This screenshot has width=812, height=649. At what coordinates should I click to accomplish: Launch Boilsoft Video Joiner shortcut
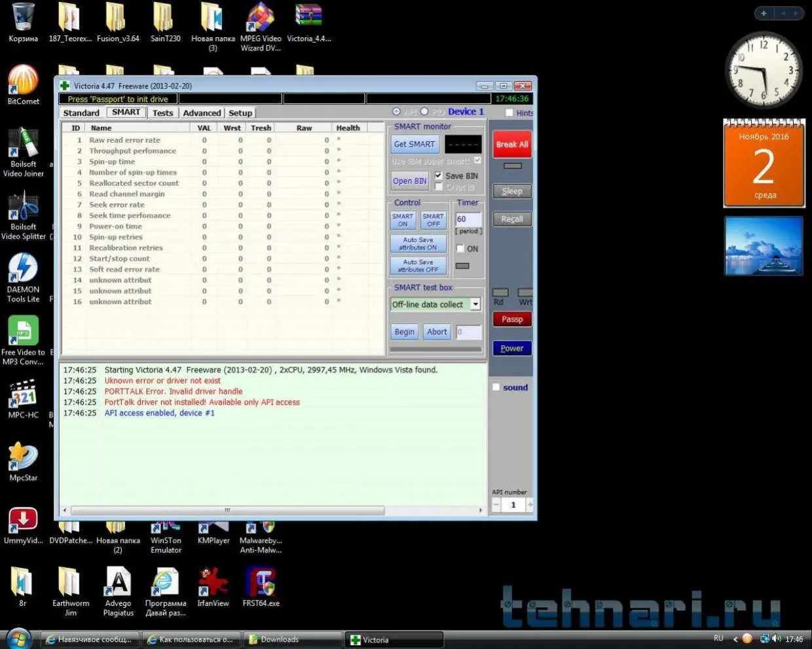pos(23,152)
